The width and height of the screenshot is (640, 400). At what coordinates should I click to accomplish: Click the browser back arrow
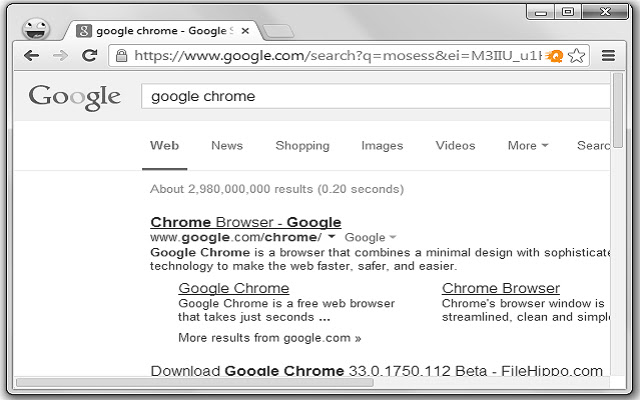(x=31, y=56)
